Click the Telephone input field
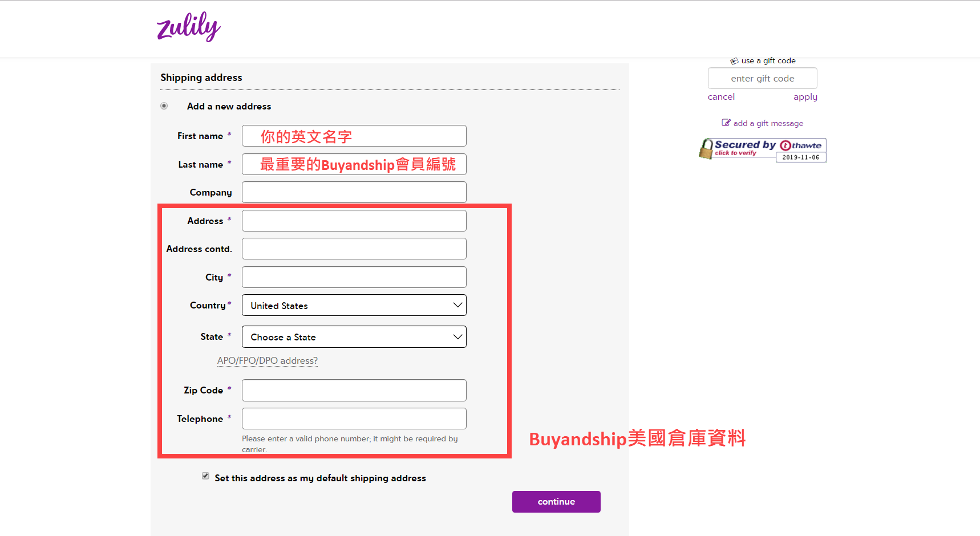 click(354, 419)
